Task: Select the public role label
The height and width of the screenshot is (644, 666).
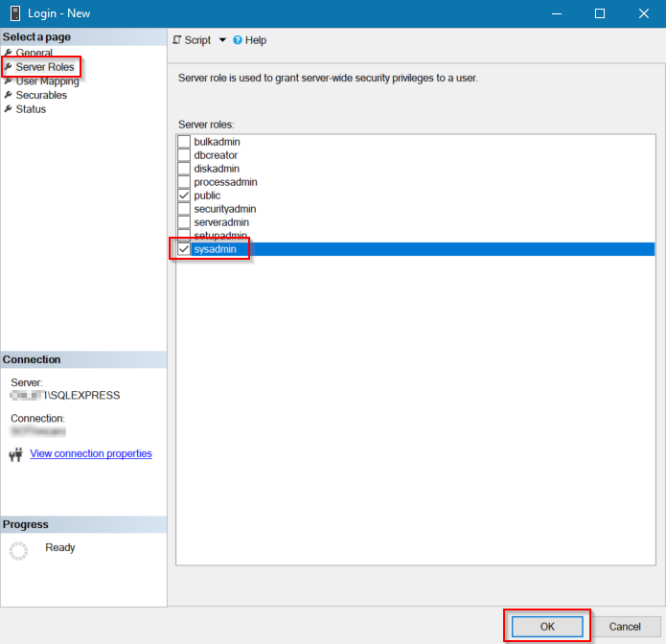Action: [x=207, y=195]
